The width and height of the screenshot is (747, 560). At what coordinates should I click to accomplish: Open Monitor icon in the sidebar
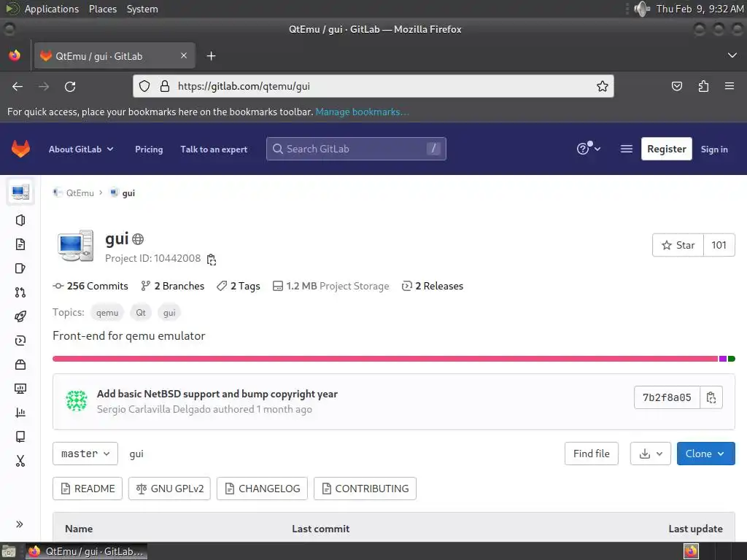coord(20,389)
